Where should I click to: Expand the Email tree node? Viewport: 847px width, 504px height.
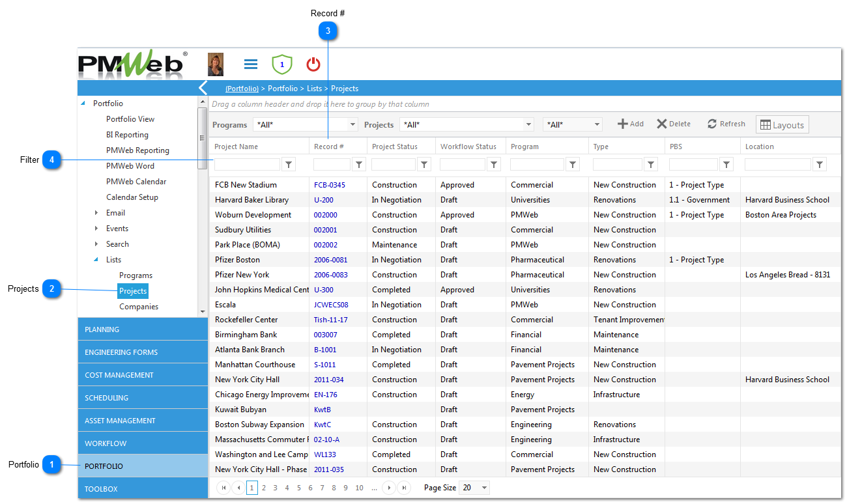[96, 213]
